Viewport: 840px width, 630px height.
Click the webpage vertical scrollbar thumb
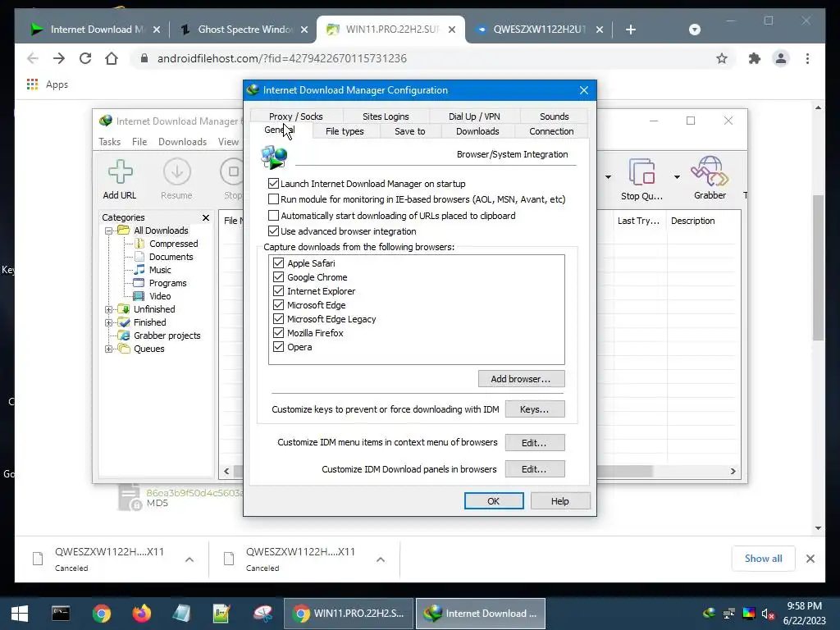pyautogui.click(x=818, y=268)
